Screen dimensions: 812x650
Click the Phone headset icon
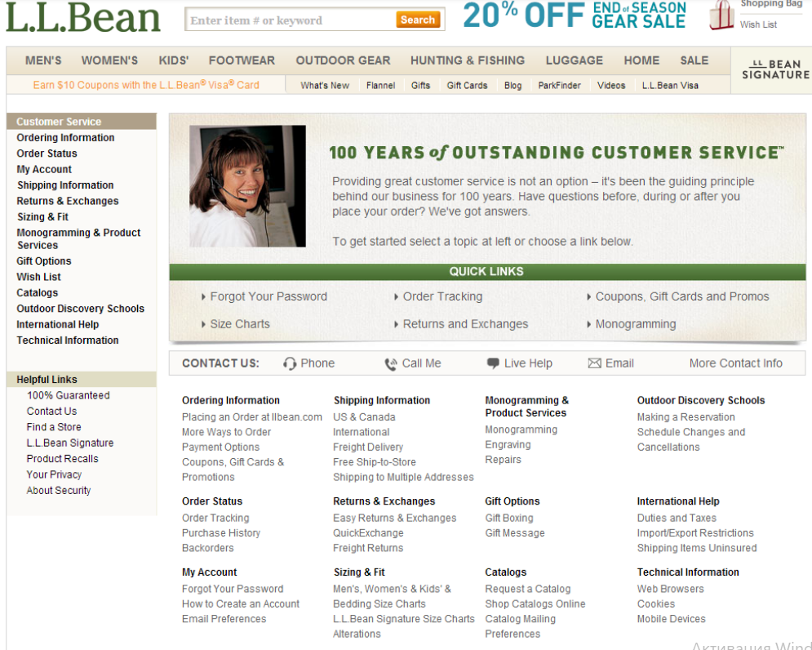tap(290, 364)
